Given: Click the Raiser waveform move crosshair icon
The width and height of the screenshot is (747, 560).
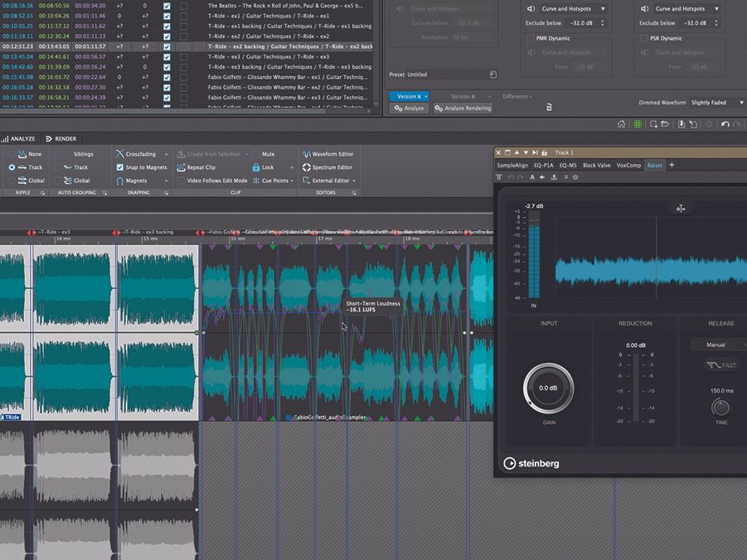Looking at the screenshot, I should pos(681,209).
